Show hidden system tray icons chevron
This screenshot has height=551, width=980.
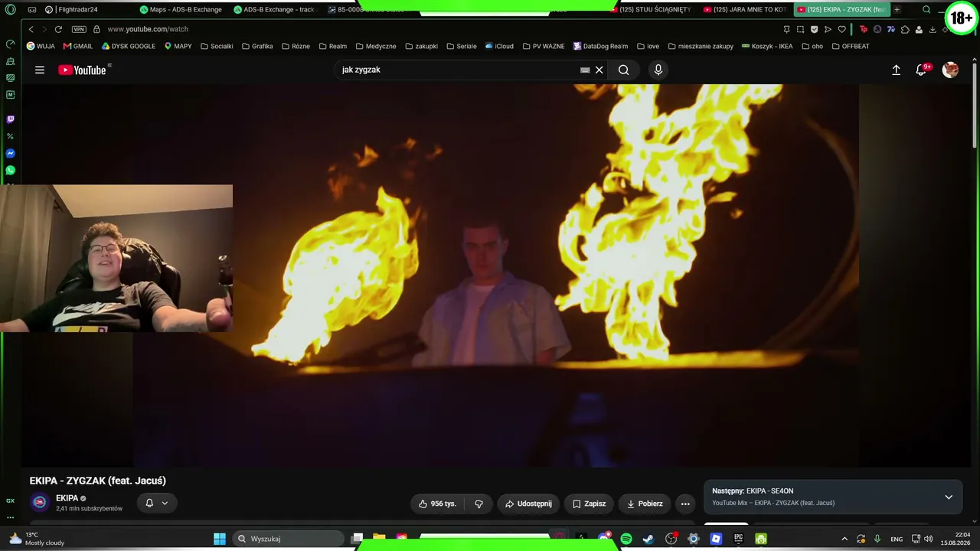(844, 539)
